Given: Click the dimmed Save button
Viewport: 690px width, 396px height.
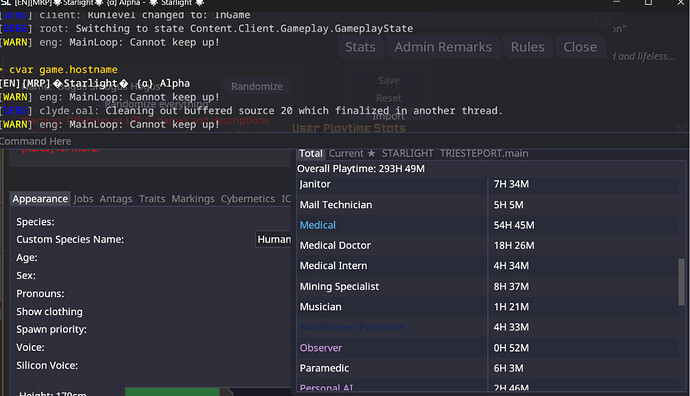Looking at the screenshot, I should [x=389, y=81].
